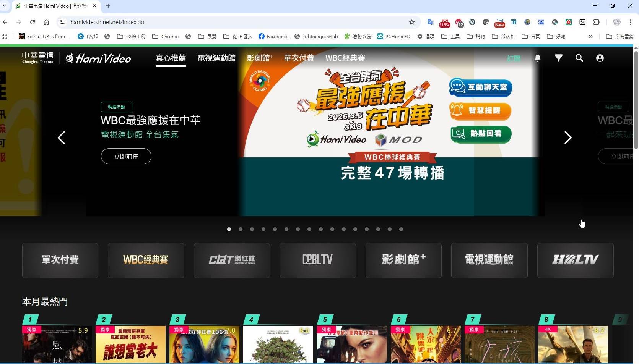This screenshot has width=639, height=364.
Task: Open the content filter funnel icon
Action: [x=559, y=58]
